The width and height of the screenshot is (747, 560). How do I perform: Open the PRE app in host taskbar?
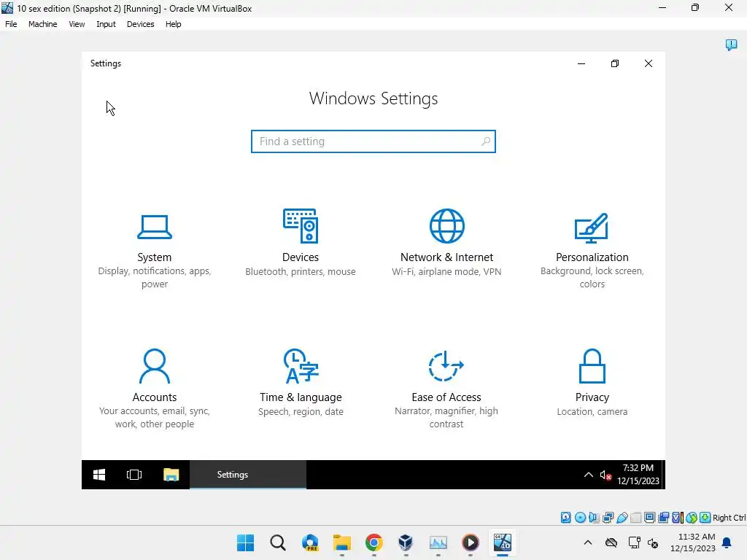pos(310,542)
